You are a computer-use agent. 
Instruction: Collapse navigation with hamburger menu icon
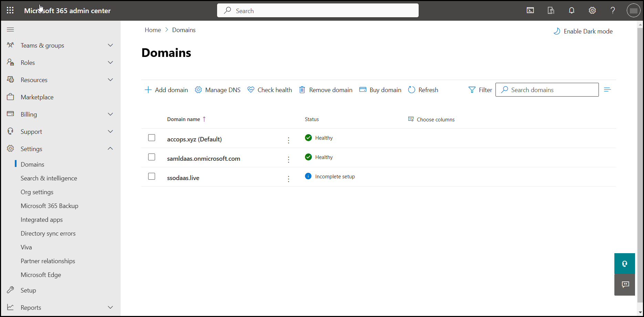(10, 30)
